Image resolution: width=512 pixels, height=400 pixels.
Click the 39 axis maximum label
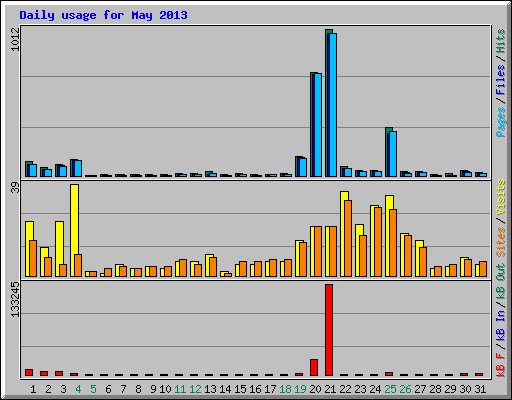point(15,188)
